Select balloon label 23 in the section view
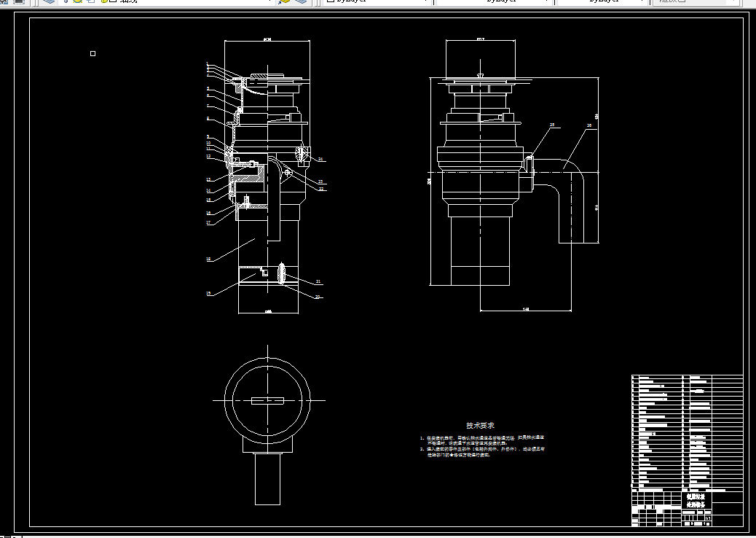This screenshot has height=538, width=756. (x=320, y=182)
